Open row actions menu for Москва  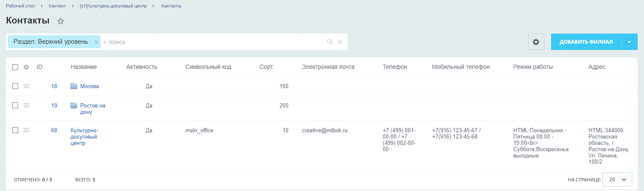tap(26, 86)
